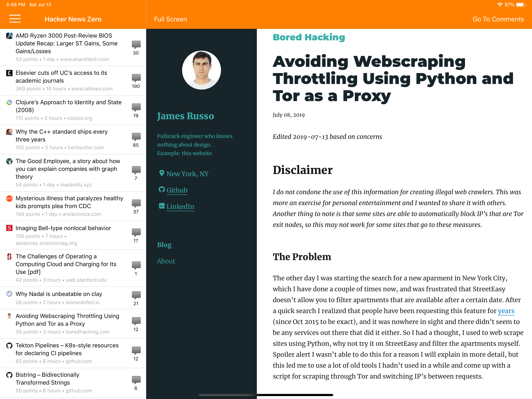Screen dimensions: 532x399
Task: Click the home indicator bar at bottom
Action: [266, 395]
